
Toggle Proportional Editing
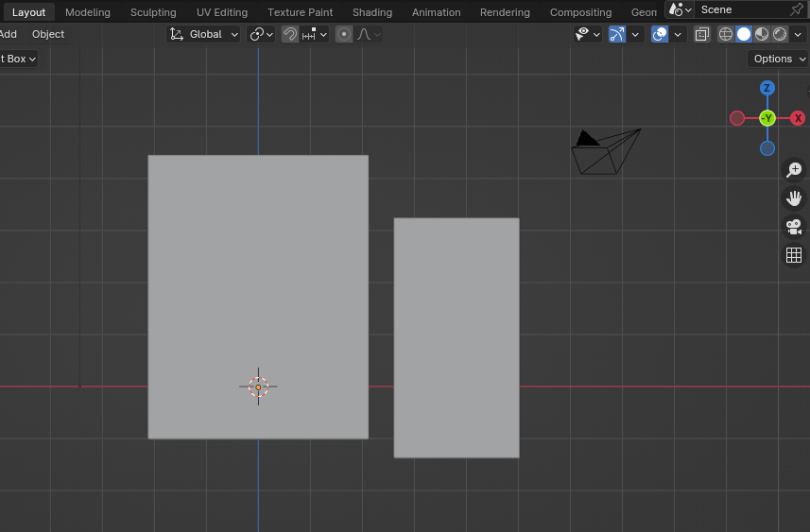344,34
